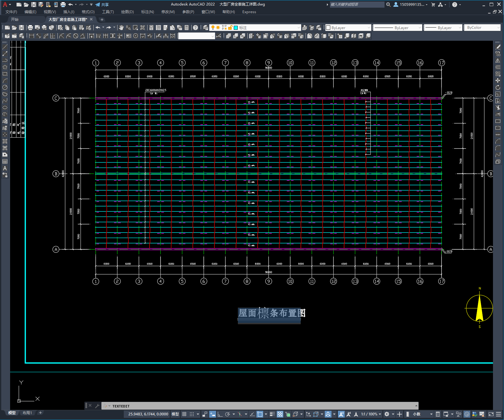Toggle lineweight display in status bar

pos(272,414)
